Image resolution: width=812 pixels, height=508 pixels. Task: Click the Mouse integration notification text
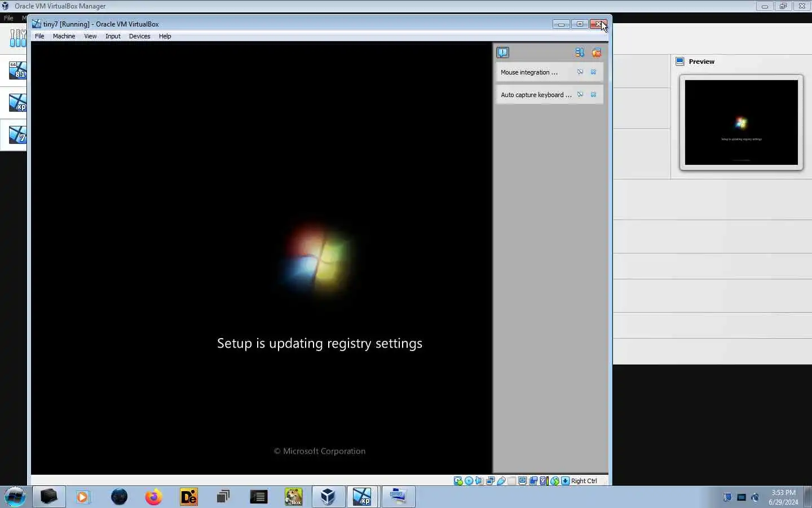click(x=529, y=72)
